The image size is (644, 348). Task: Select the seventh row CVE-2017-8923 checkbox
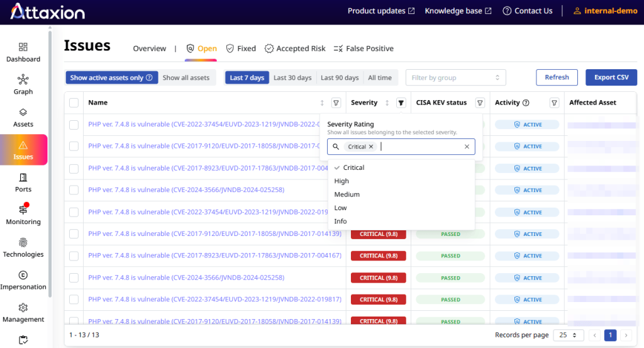(74, 255)
